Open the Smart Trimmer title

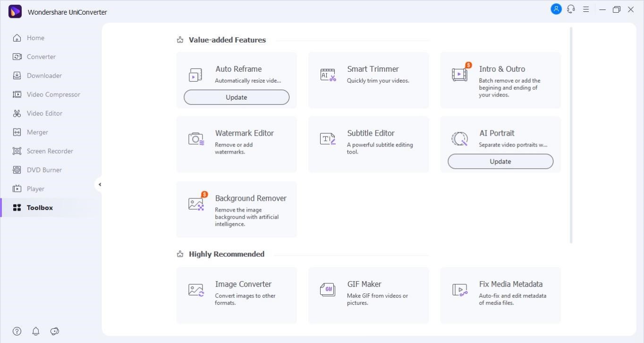pos(373,69)
